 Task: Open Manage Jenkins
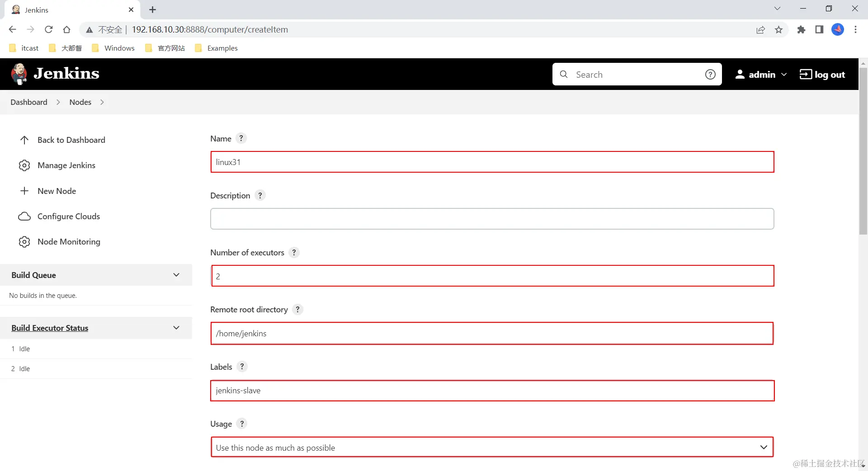(x=57, y=165)
